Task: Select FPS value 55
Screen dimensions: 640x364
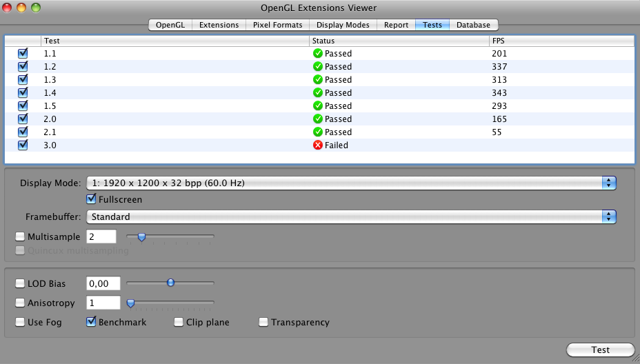Action: click(497, 132)
